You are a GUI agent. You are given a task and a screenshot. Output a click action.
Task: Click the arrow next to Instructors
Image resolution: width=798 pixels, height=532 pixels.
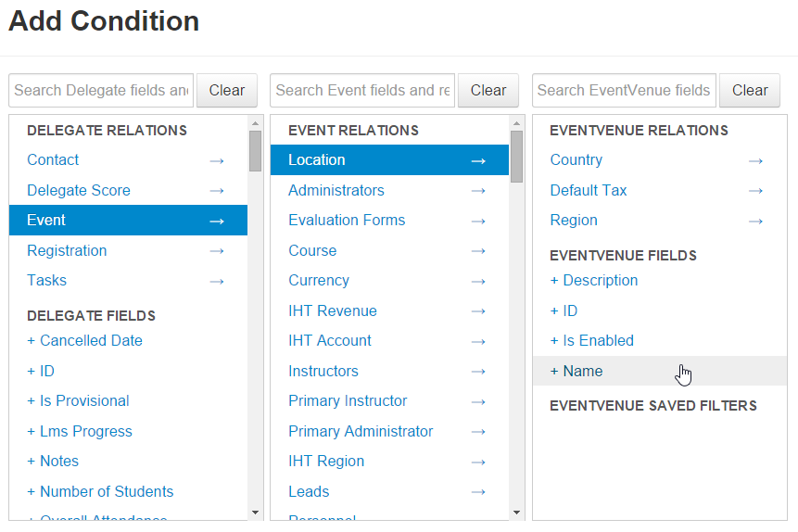tap(478, 372)
